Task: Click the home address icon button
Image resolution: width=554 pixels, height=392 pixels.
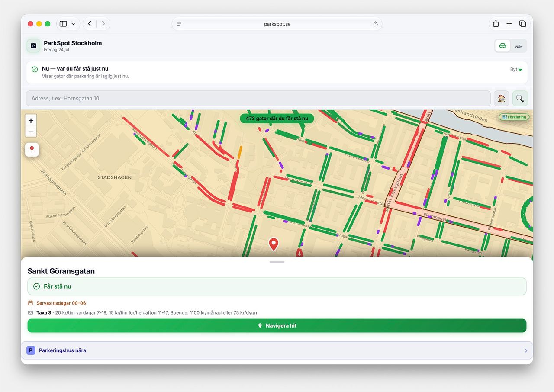Action: tap(502, 98)
